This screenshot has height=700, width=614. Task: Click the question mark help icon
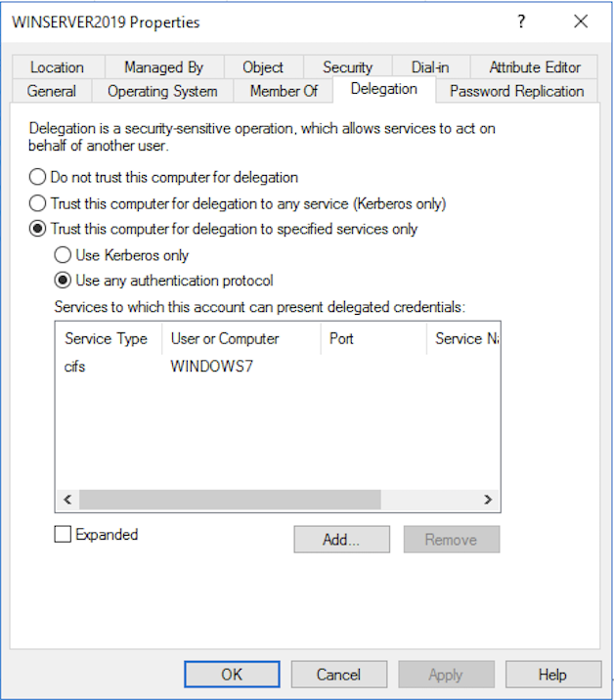[x=521, y=22]
